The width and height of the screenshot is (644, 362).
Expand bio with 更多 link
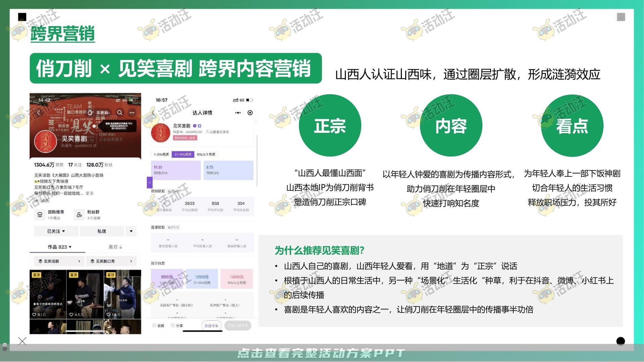[90, 193]
